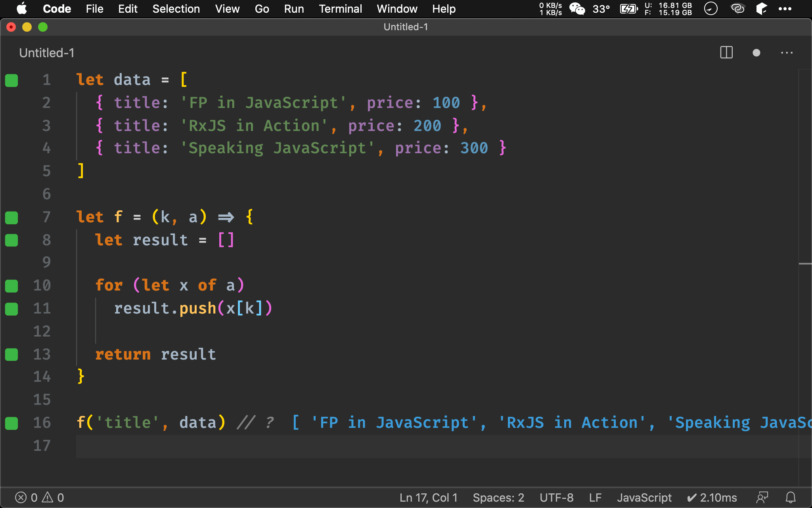This screenshot has height=508, width=812.
Task: Click the green coverage marker on line 8
Action: pyautogui.click(x=11, y=240)
